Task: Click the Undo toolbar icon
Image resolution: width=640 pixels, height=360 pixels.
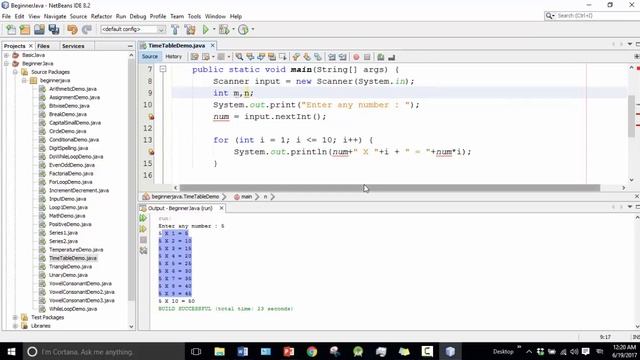Action: pos(72,29)
